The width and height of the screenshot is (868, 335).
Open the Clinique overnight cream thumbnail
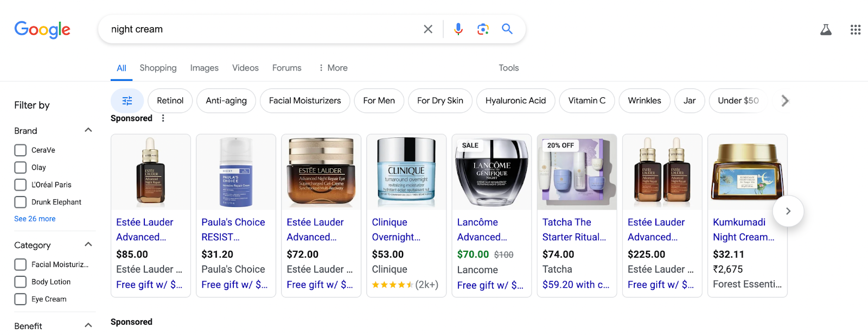(x=406, y=172)
